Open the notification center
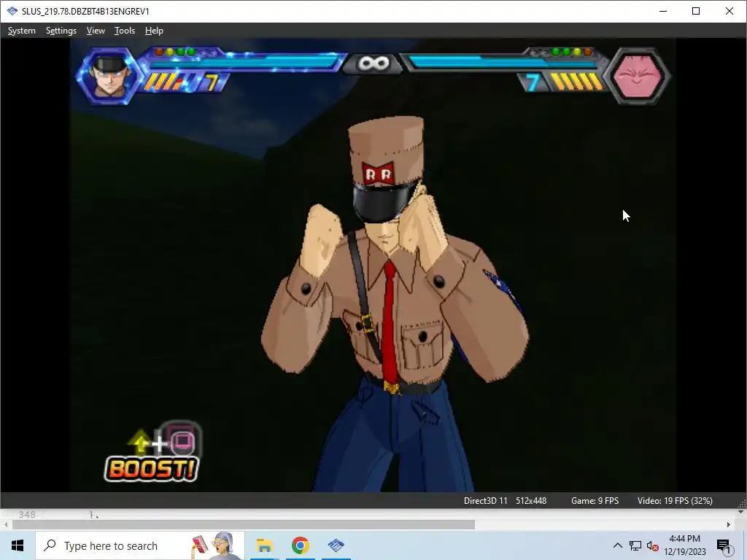 point(724,546)
